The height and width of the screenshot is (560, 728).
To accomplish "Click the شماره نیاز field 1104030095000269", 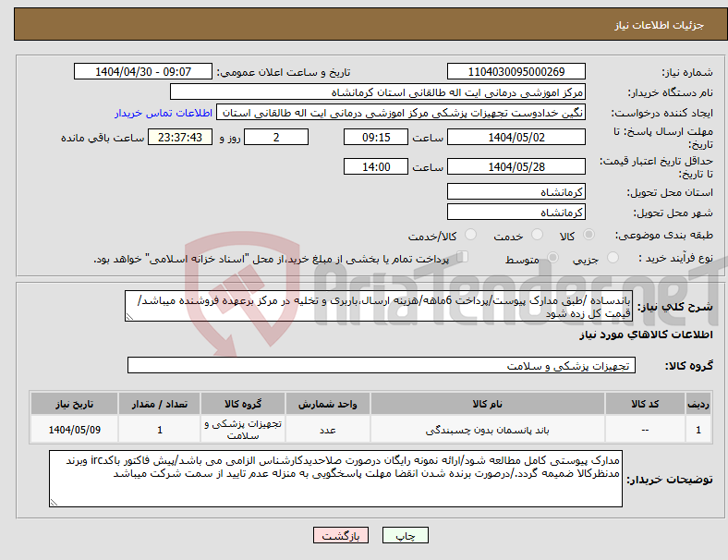I will (516, 71).
